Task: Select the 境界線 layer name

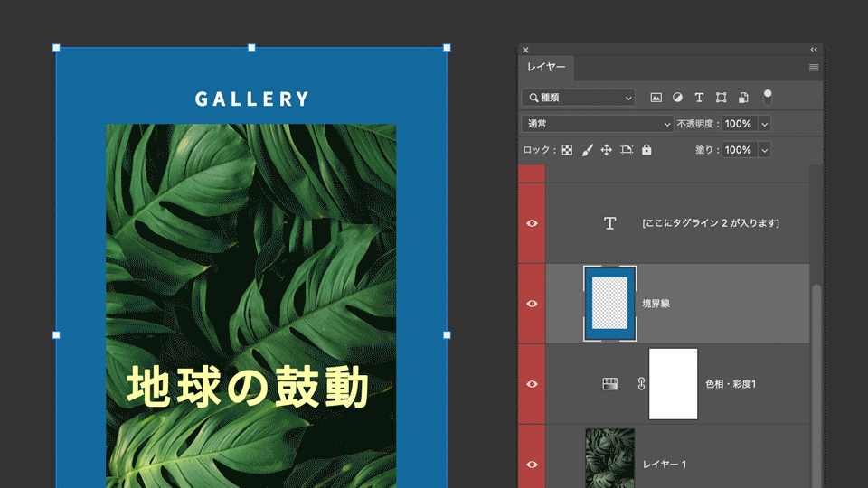Action: [x=656, y=304]
